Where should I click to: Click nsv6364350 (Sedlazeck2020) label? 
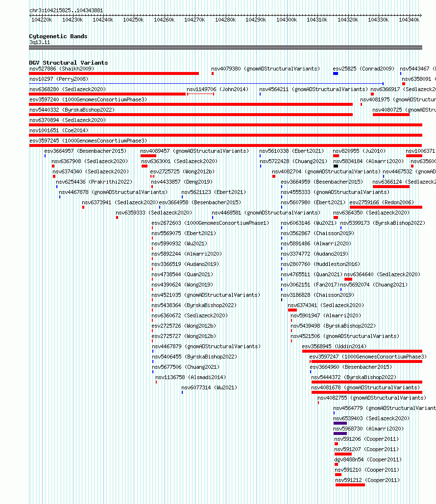pyautogui.click(x=371, y=213)
